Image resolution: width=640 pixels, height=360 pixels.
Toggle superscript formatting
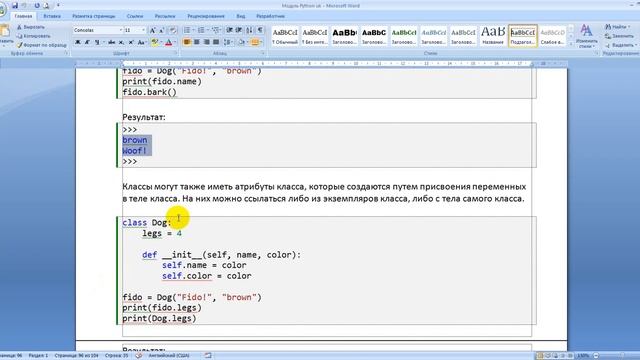[x=131, y=42]
